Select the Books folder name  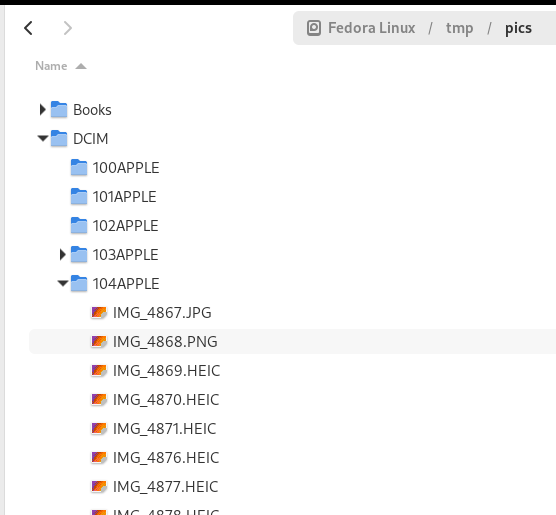tap(92, 110)
